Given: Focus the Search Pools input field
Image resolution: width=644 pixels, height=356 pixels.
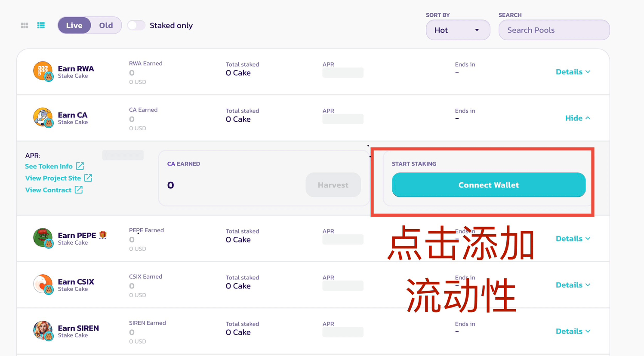Looking at the screenshot, I should coord(554,30).
